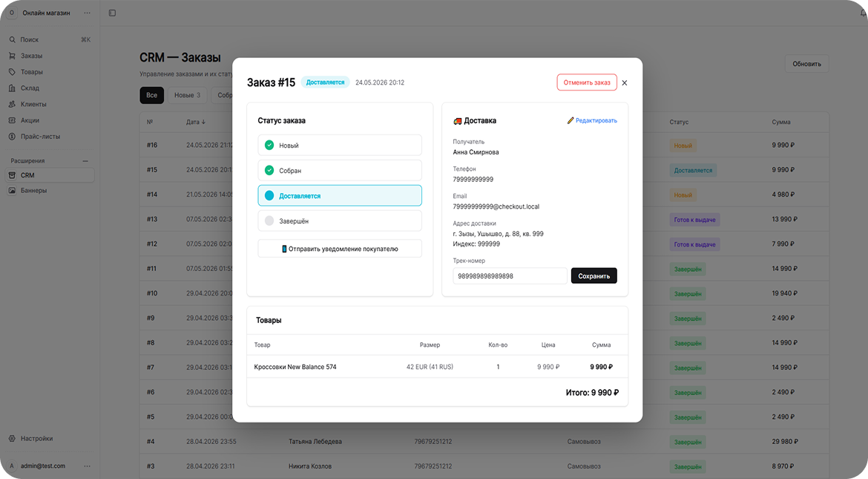Image resolution: width=868 pixels, height=479 pixels.
Task: Click the Сумма column header in background table
Action: [781, 122]
